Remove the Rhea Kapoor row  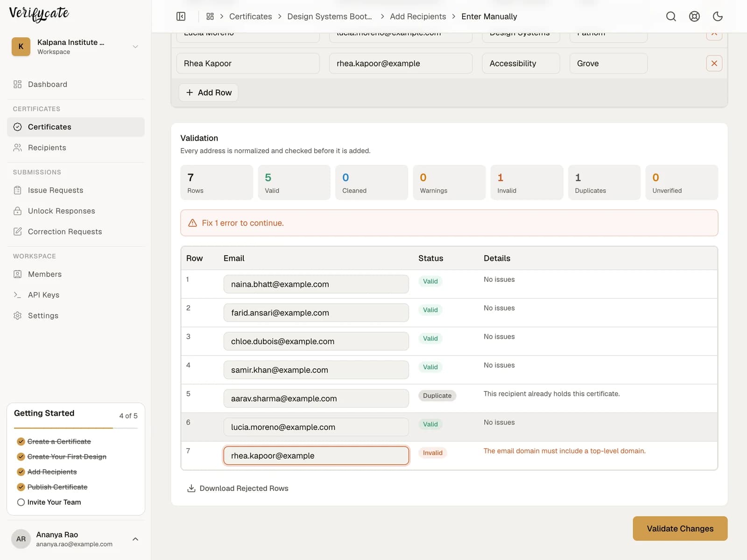(714, 63)
